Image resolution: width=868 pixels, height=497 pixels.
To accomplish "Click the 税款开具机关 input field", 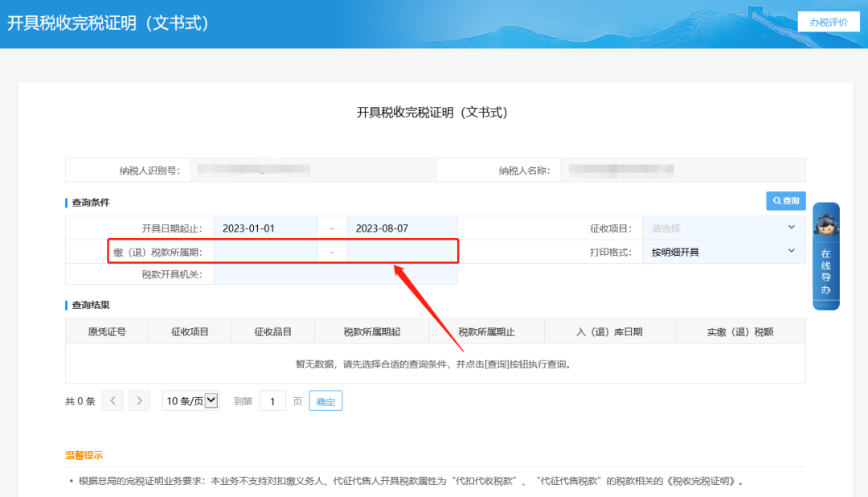I will pyautogui.click(x=335, y=274).
